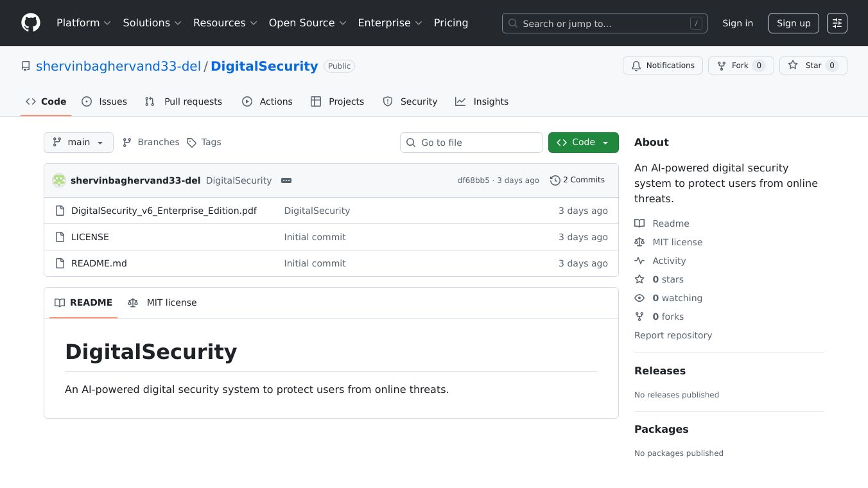Click the Search or jump to field
The height and width of the screenshot is (488, 868).
click(x=604, y=24)
